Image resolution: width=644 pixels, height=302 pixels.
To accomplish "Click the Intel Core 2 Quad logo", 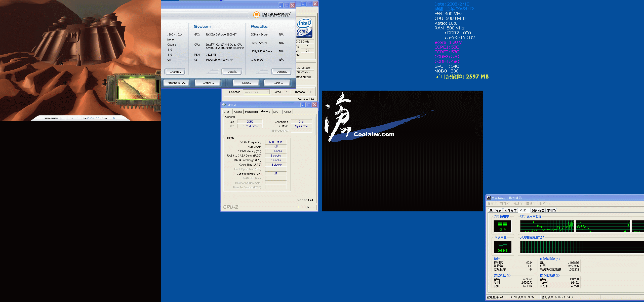I will coord(304,28).
